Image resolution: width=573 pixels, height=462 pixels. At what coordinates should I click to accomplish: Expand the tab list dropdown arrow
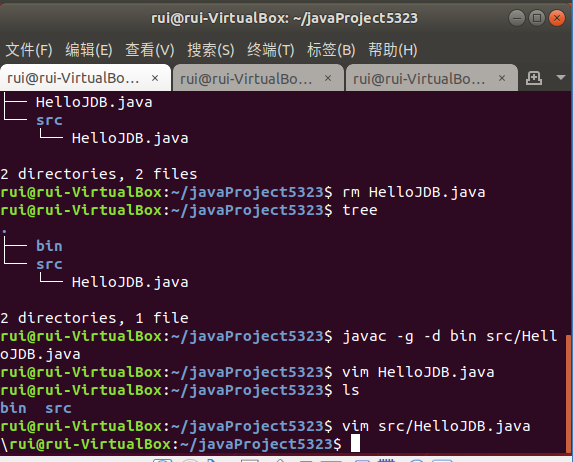(561, 77)
